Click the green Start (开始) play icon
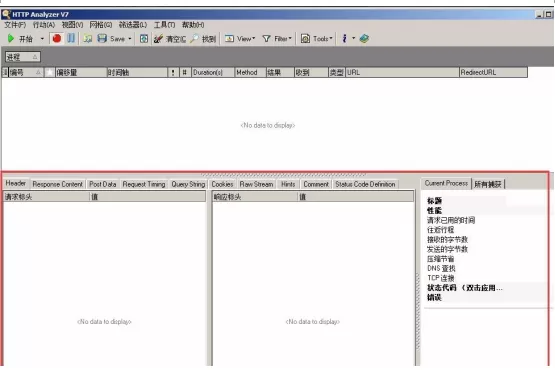 (x=11, y=38)
